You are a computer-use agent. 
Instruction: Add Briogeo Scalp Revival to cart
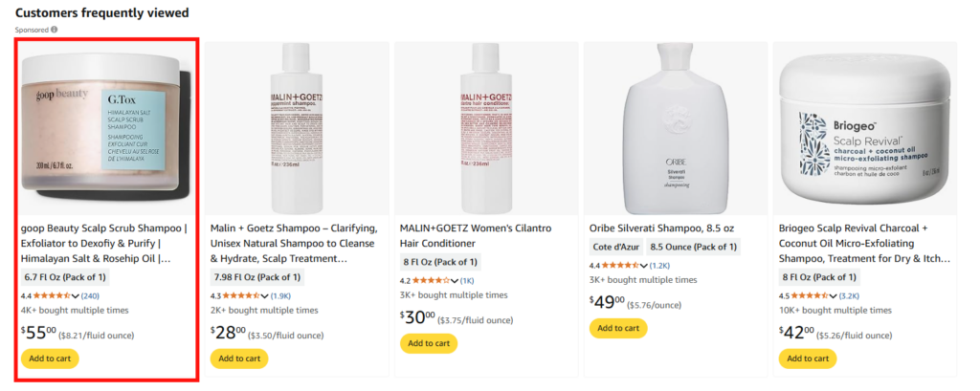[x=808, y=358]
